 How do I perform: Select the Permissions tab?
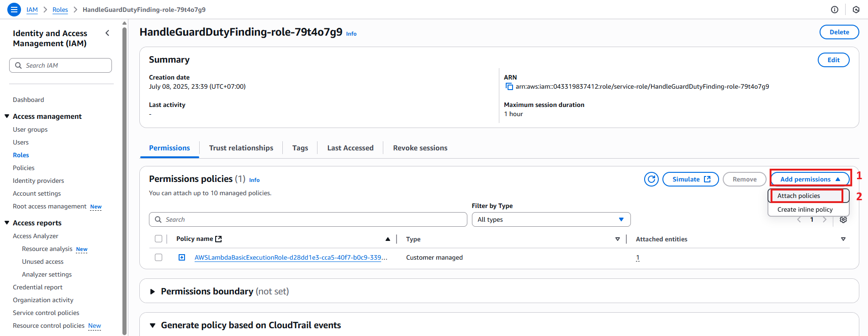coord(169,148)
